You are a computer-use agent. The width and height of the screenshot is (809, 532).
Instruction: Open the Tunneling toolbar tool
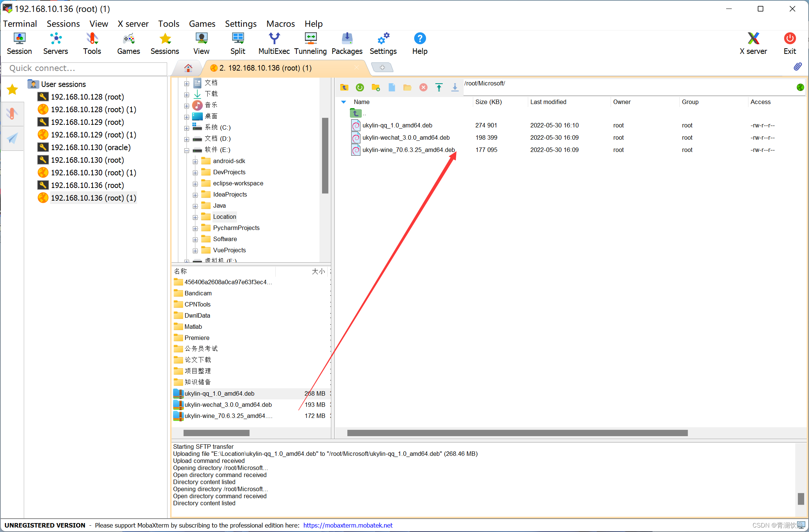310,43
